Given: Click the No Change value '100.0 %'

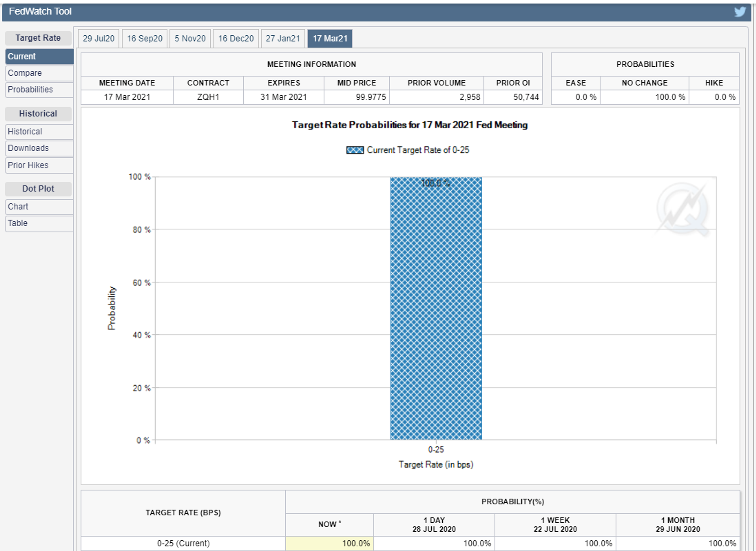Looking at the screenshot, I should [x=670, y=97].
